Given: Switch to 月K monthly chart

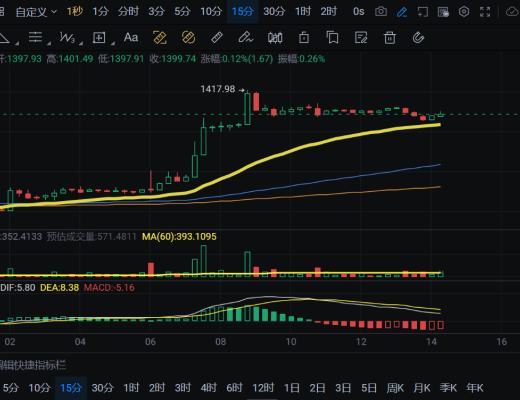Looking at the screenshot, I should 422,388.
